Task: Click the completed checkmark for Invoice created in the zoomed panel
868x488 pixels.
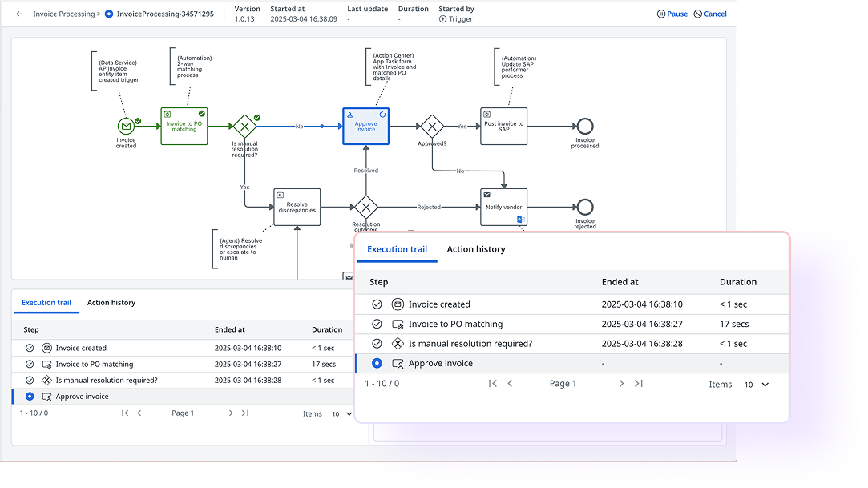Action: point(377,304)
